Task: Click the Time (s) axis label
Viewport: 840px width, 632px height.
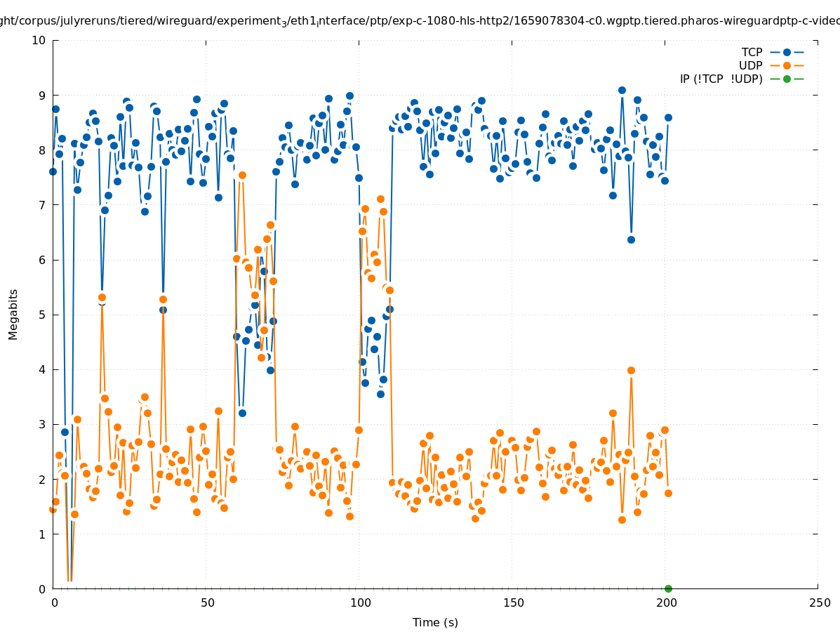Action: click(x=435, y=622)
